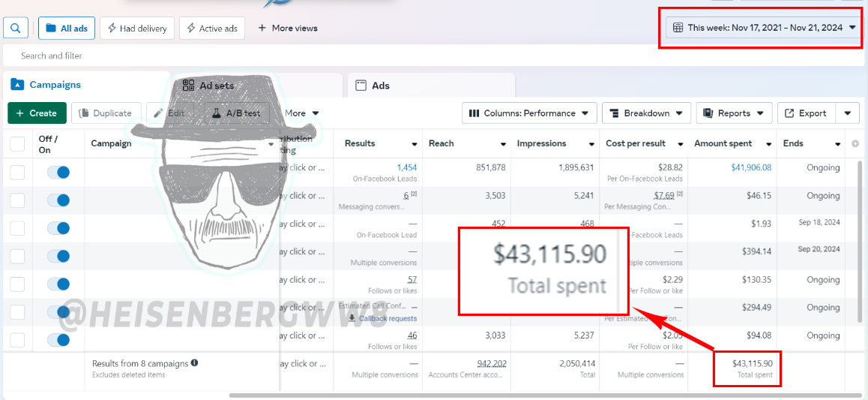The image size is (868, 400).
Task: Sort by Reach column arrow
Action: [x=503, y=144]
